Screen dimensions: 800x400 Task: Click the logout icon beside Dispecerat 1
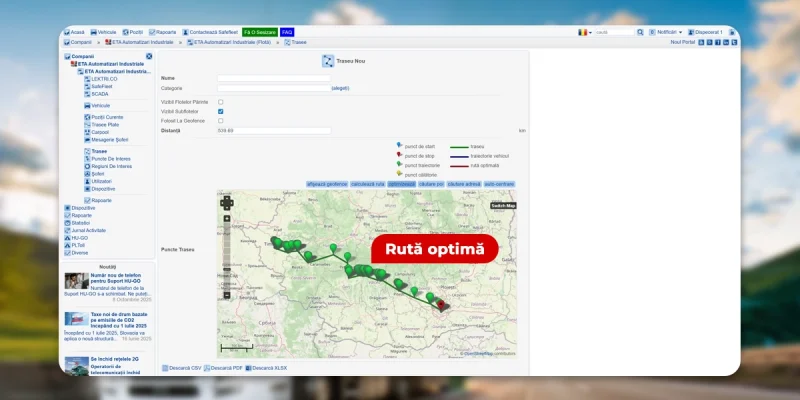732,32
